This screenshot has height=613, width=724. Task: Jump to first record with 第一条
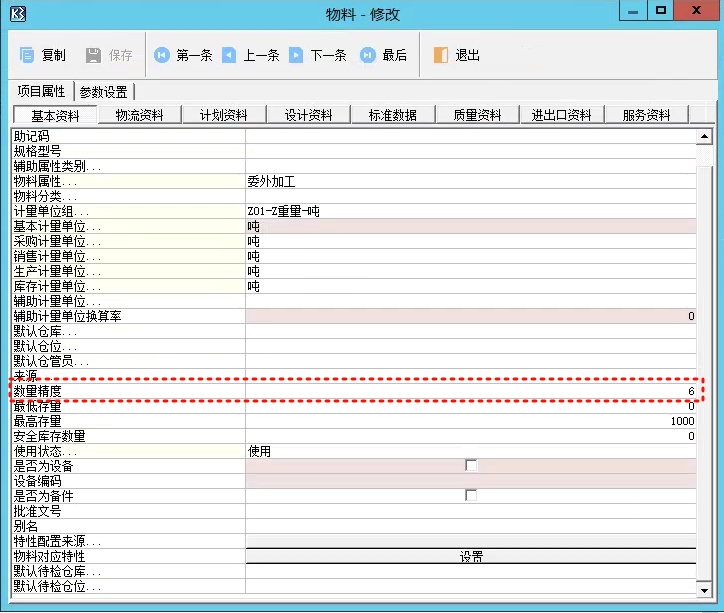[x=183, y=55]
